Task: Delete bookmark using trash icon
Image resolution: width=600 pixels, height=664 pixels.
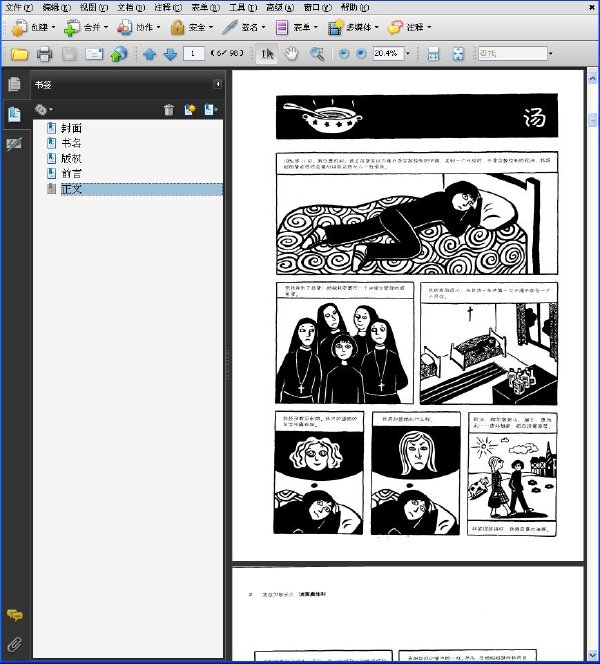Action: [169, 110]
